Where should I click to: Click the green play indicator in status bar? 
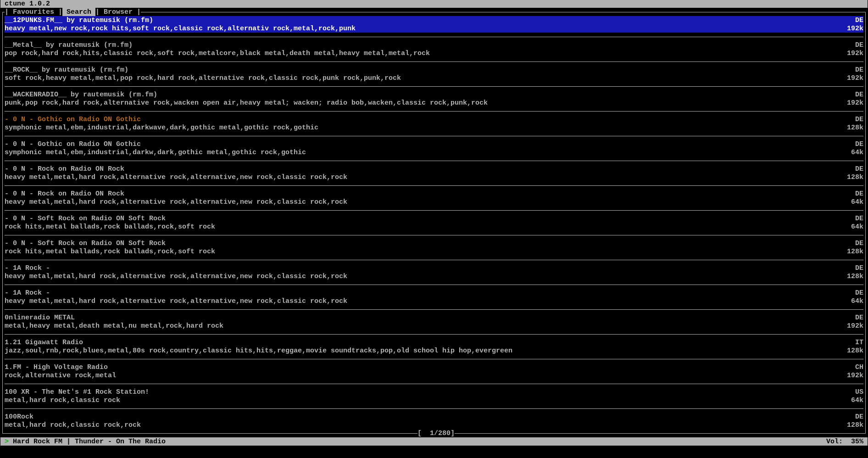6,441
